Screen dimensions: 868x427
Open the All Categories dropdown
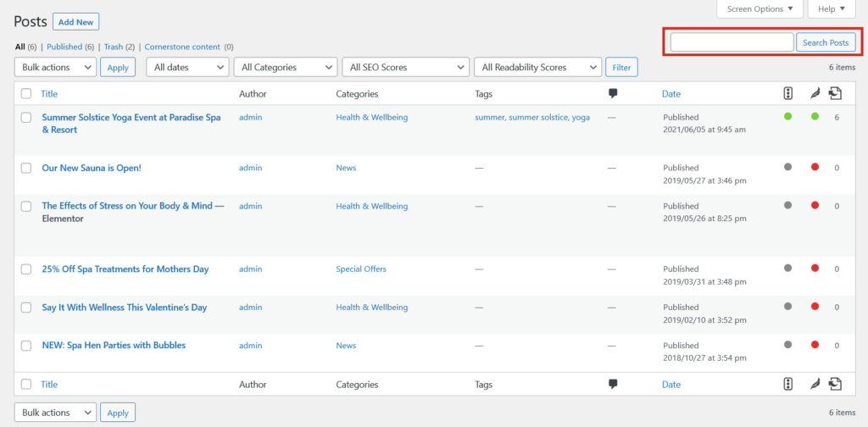[x=286, y=67]
